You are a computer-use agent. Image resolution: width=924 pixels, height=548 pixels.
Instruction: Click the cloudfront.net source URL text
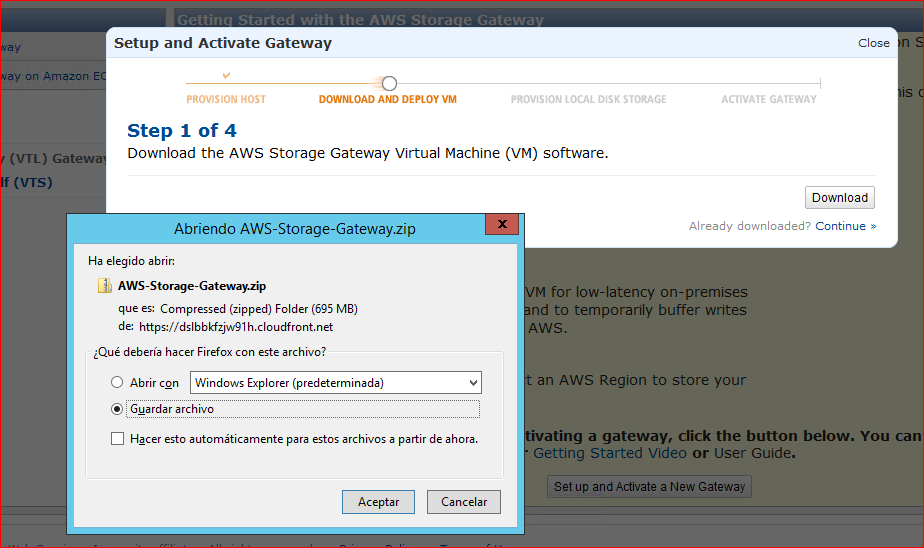point(236,327)
